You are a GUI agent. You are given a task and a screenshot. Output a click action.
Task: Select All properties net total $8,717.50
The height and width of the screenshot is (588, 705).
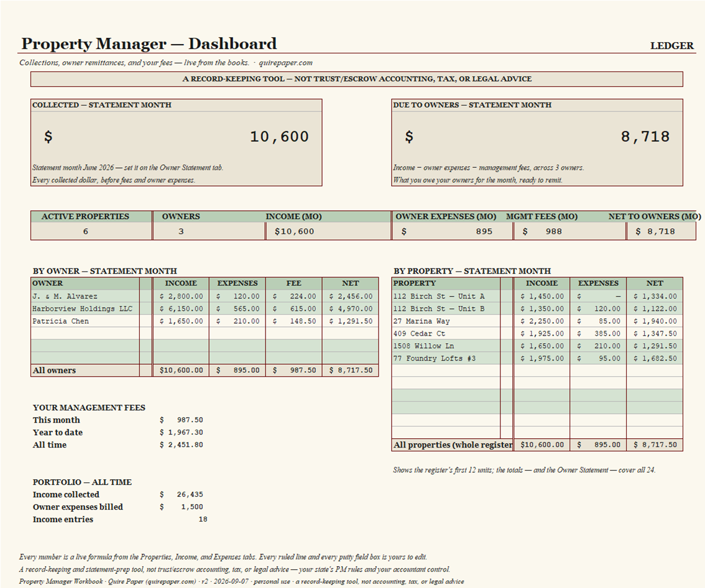(x=655, y=445)
